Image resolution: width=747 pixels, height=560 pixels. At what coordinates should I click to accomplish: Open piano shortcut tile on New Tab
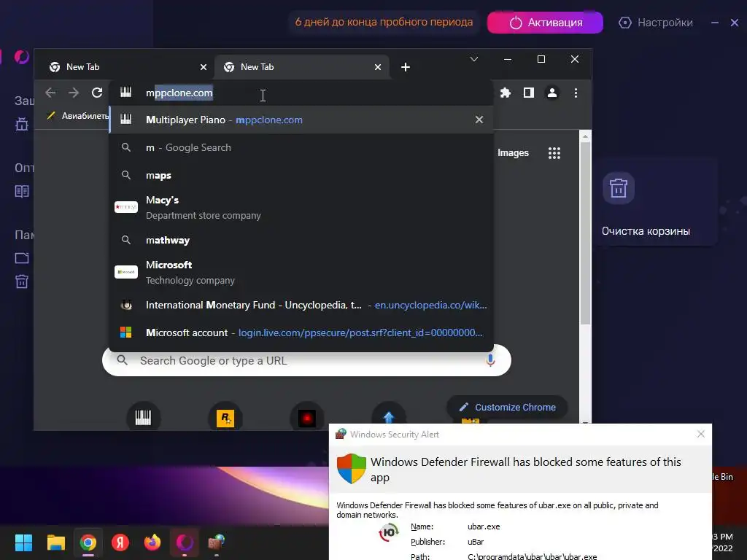143,418
